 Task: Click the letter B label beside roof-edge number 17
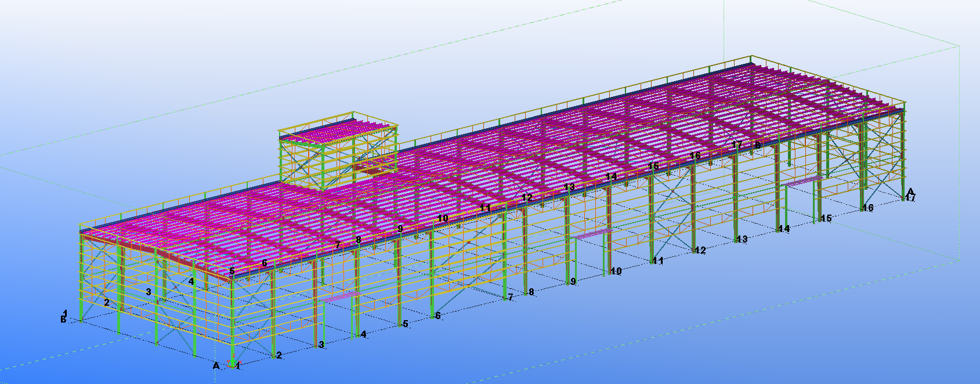tap(757, 145)
